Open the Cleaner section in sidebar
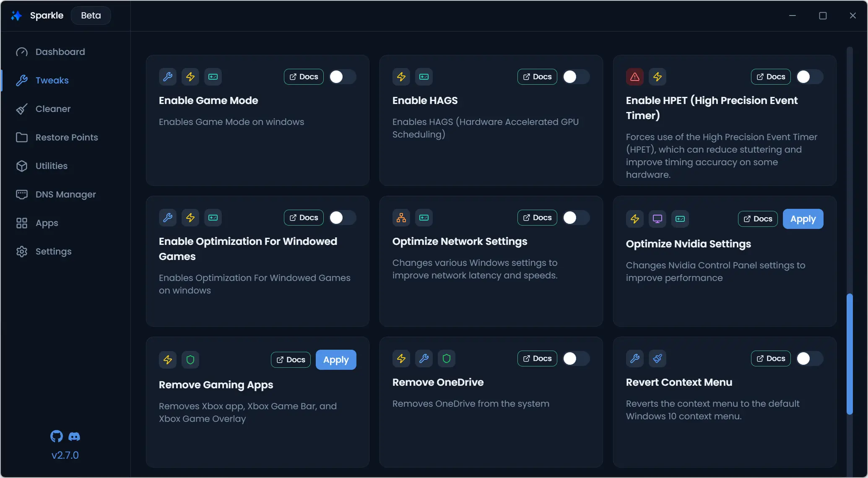 pyautogui.click(x=53, y=109)
